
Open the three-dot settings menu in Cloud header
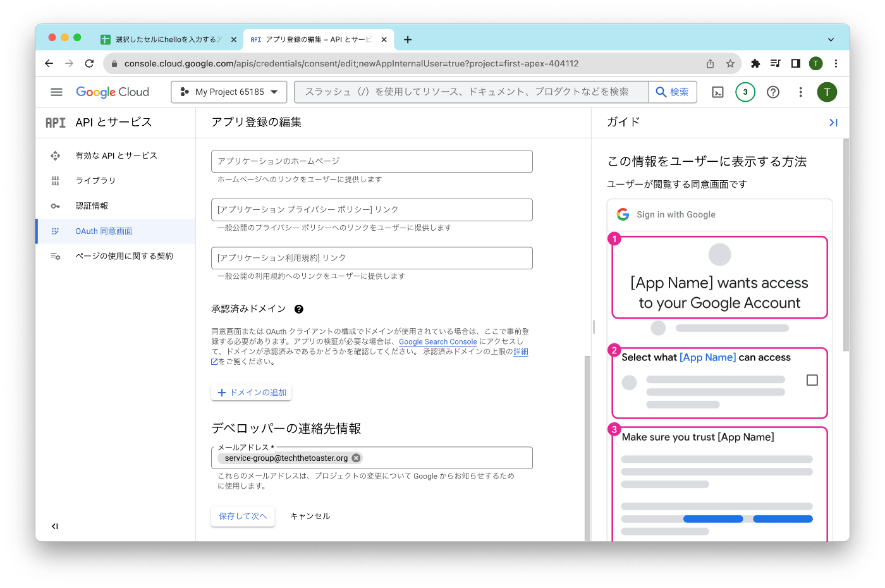[800, 92]
